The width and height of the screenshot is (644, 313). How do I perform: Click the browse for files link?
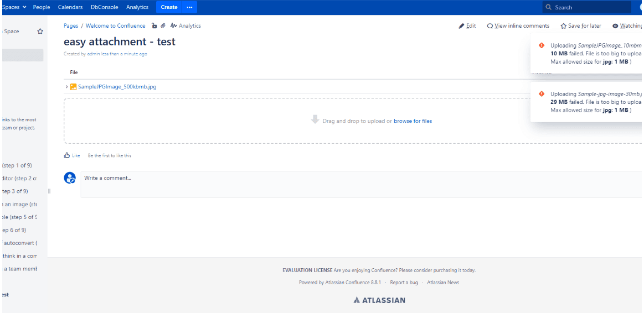tap(413, 121)
